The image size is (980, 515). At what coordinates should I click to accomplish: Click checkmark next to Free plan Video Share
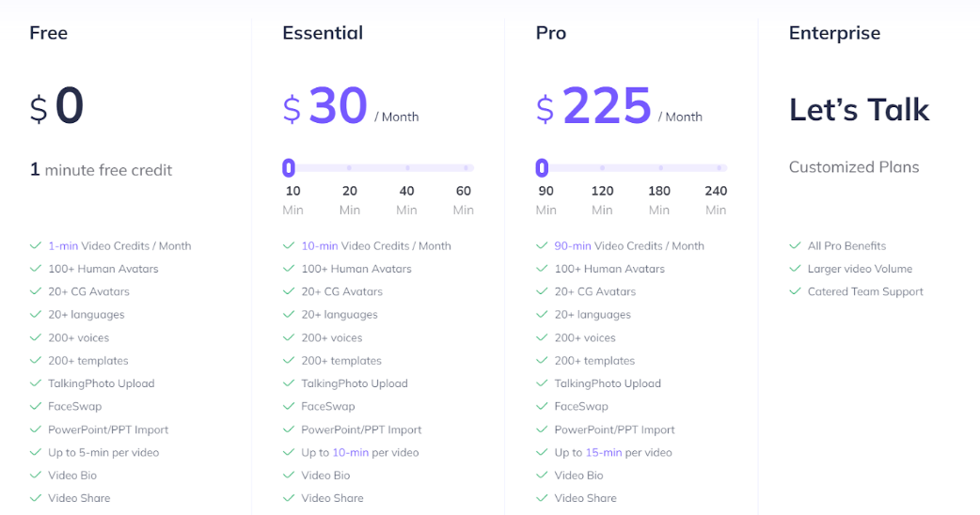36,498
